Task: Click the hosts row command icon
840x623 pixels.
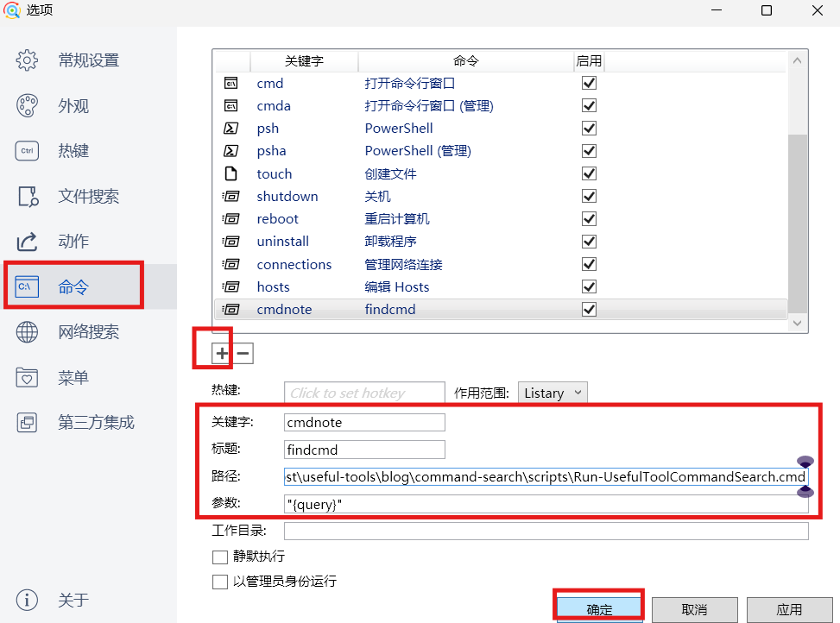Action: 231,286
